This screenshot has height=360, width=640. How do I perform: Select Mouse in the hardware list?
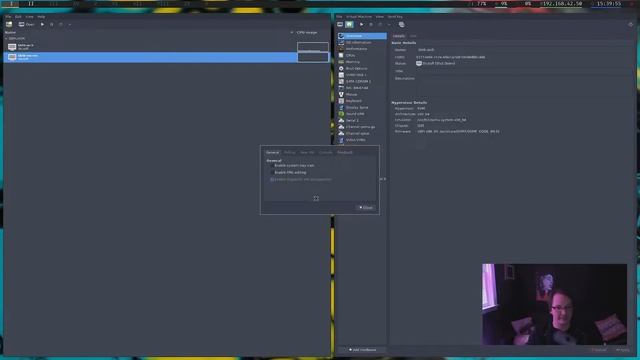click(x=362, y=94)
